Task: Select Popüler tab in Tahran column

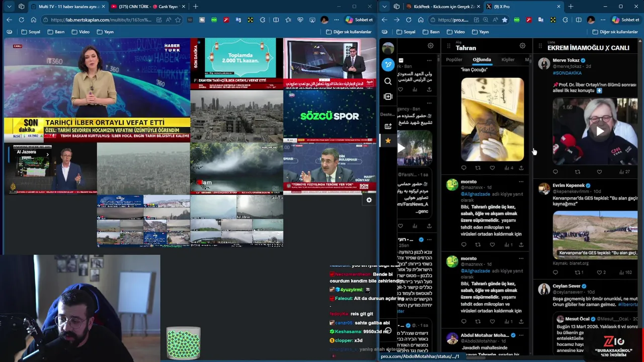Action: (454, 60)
